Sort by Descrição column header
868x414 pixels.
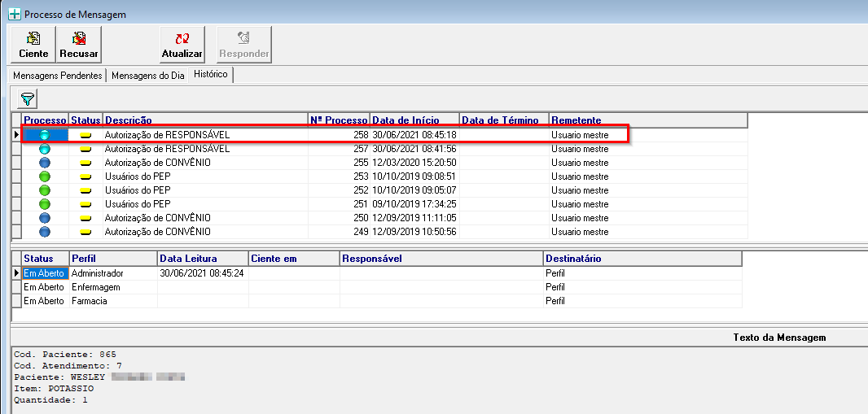(205, 120)
